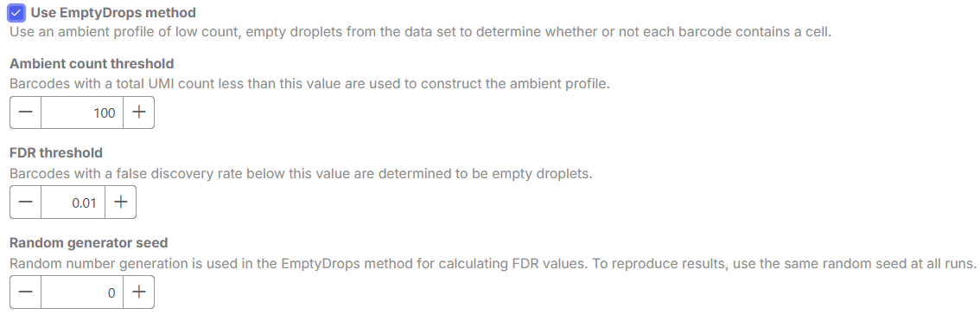Uncheck the Use EmptyDrops method checkbox
This screenshot has width=980, height=321.
click(17, 12)
